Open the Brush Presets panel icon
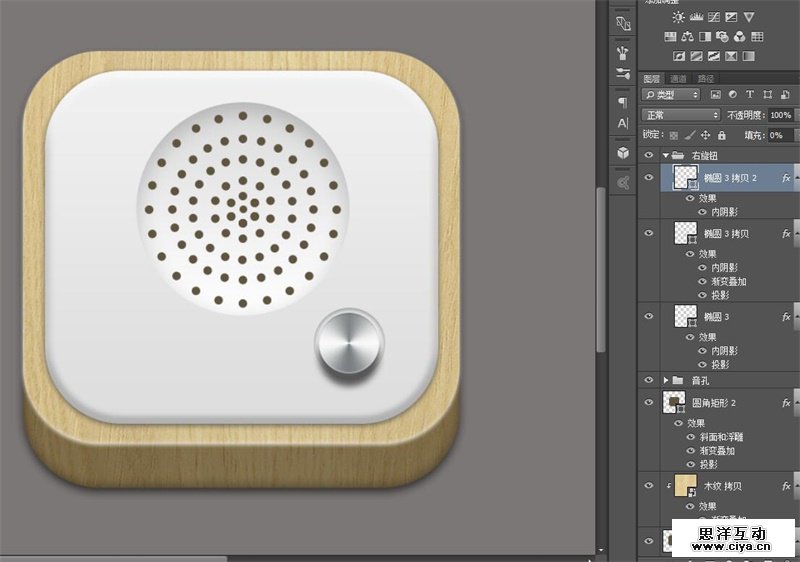Image resolution: width=800 pixels, height=562 pixels. click(623, 51)
